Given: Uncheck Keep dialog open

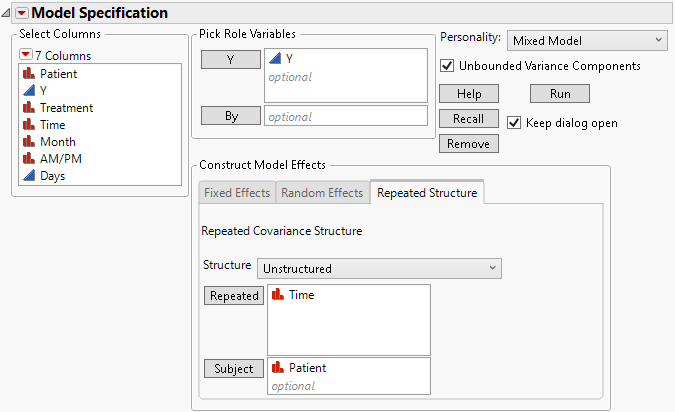Looking at the screenshot, I should (x=515, y=123).
